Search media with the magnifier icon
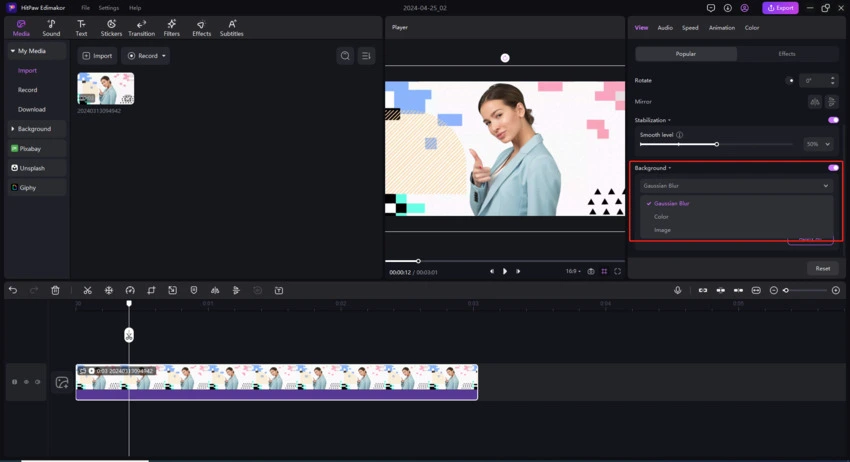The width and height of the screenshot is (850, 462). tap(345, 56)
